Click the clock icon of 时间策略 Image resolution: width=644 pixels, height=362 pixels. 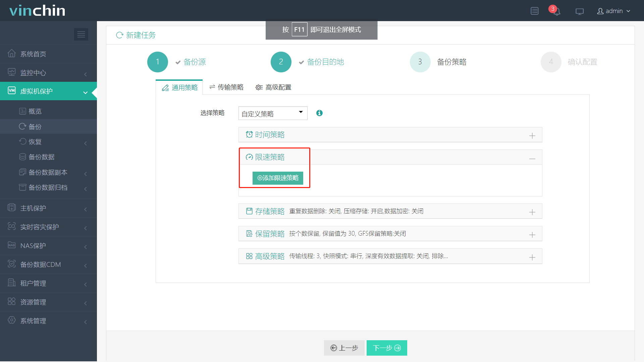249,134
